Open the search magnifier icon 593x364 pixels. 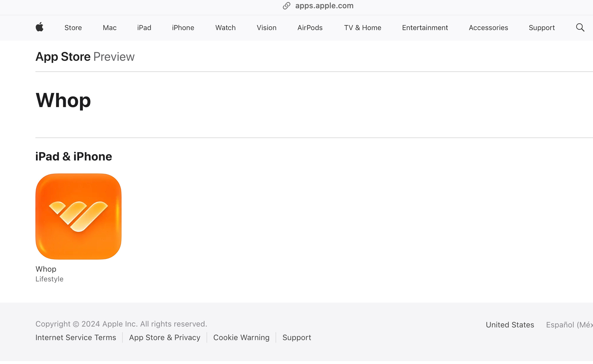tap(580, 27)
